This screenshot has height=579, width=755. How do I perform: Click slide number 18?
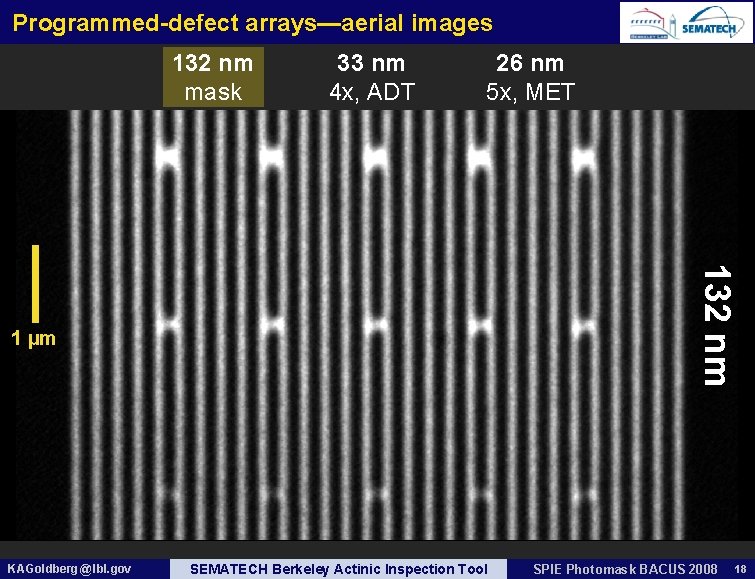(741, 569)
